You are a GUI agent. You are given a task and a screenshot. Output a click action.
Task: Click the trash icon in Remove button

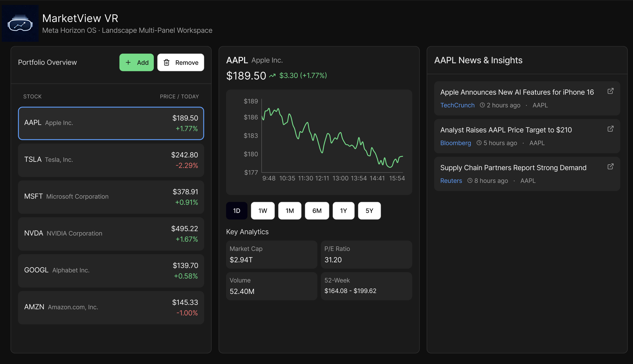(166, 62)
